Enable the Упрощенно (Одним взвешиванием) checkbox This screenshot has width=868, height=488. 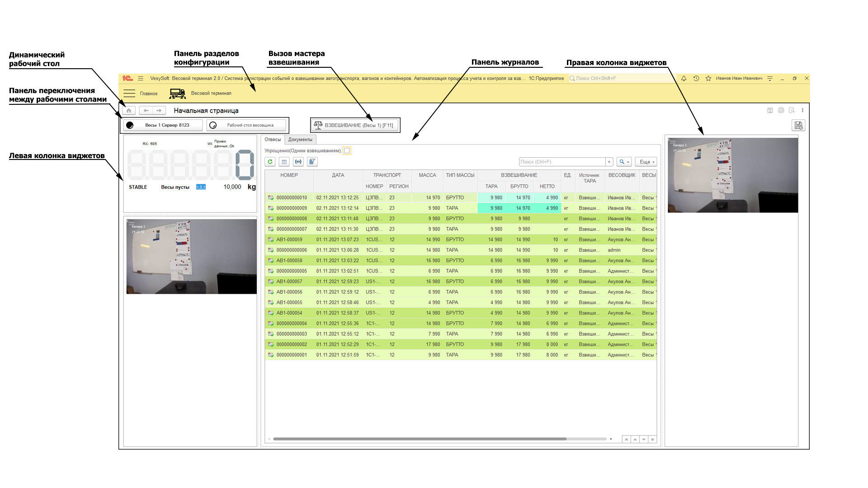(347, 151)
